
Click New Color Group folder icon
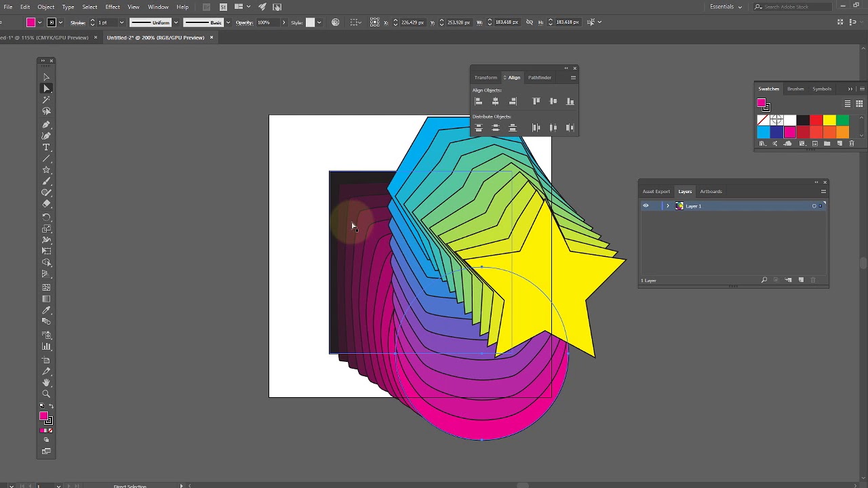click(828, 144)
